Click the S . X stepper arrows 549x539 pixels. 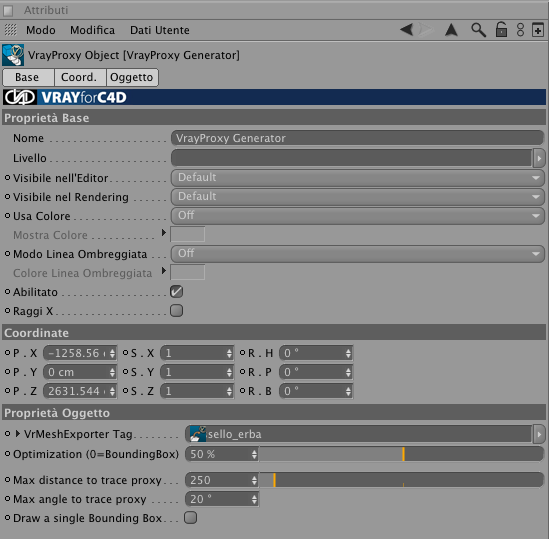[x=229, y=353]
